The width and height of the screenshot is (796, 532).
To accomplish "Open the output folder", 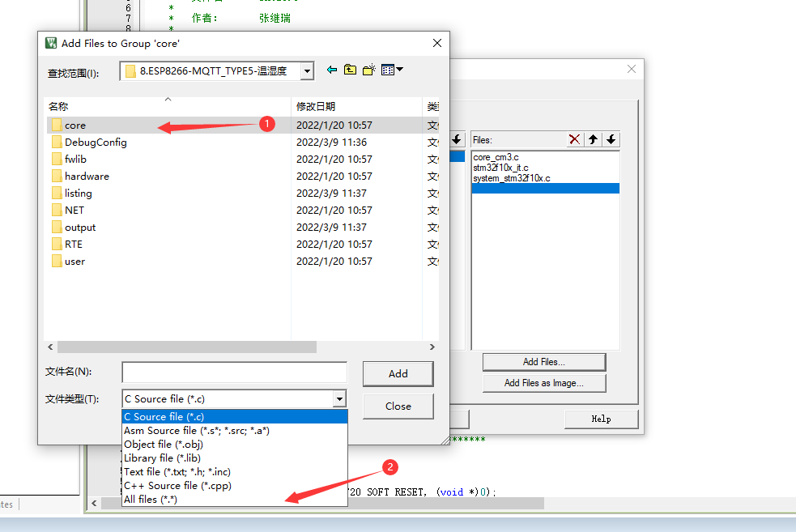I will coord(80,228).
